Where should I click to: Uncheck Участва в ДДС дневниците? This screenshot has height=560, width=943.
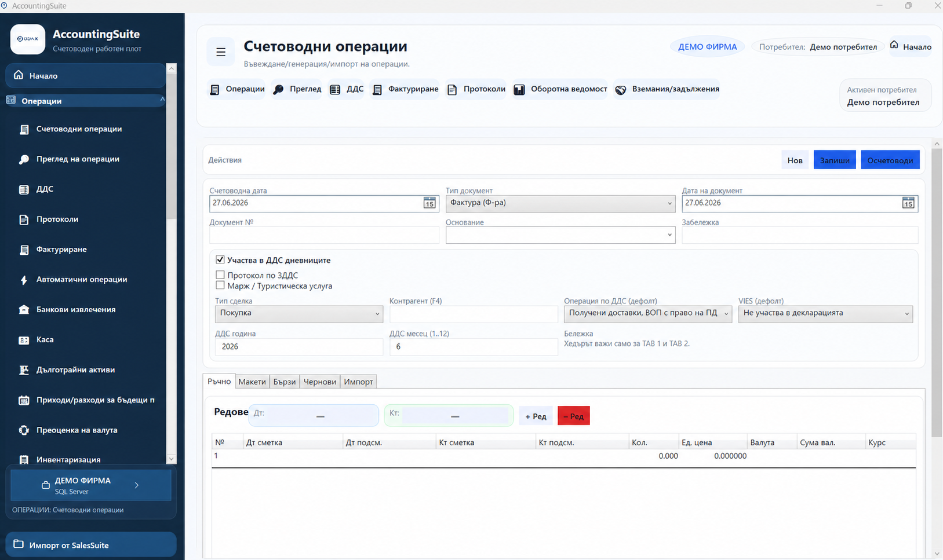pos(220,260)
